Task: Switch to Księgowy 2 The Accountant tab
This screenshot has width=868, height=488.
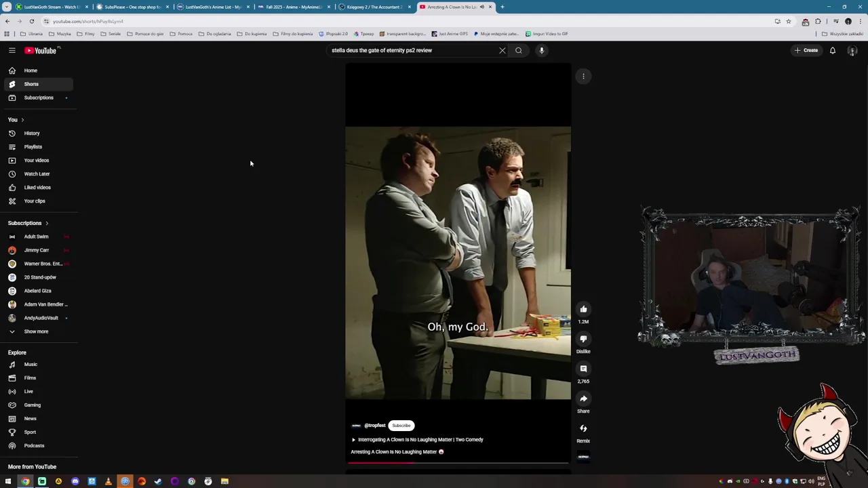Action: [x=374, y=7]
